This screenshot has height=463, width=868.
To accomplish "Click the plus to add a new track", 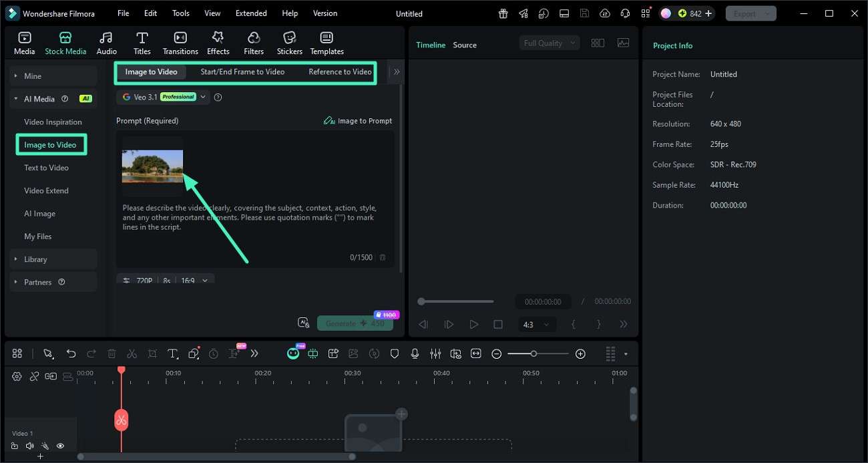I will pyautogui.click(x=40, y=456).
